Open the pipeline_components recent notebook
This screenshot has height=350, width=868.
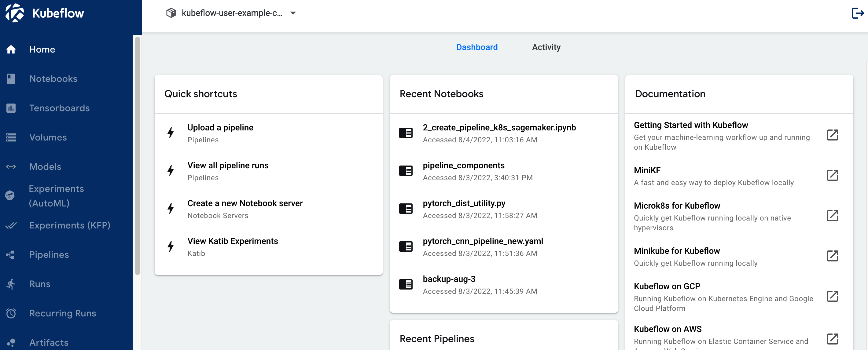point(503,171)
